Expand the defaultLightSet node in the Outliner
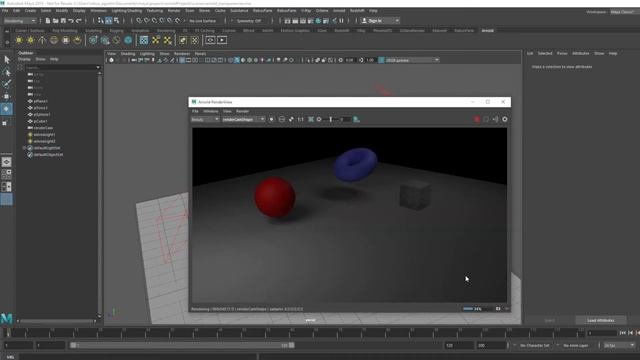Viewport: 640px width, 360px height. click(x=24, y=148)
